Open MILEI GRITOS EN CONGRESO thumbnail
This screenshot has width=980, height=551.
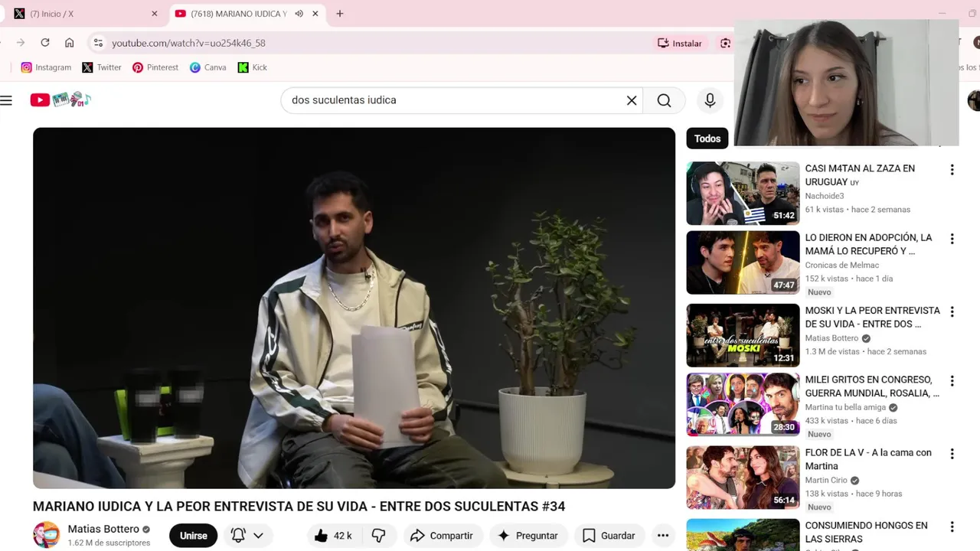click(743, 404)
